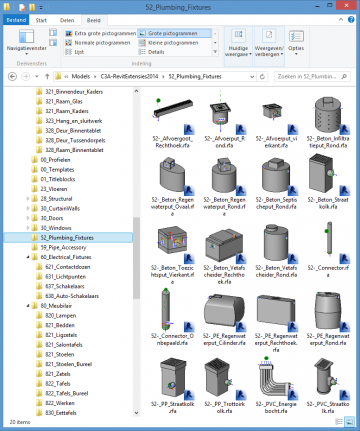Select the Beeld ribbon tab
The image size is (360, 431).
coord(94,20)
